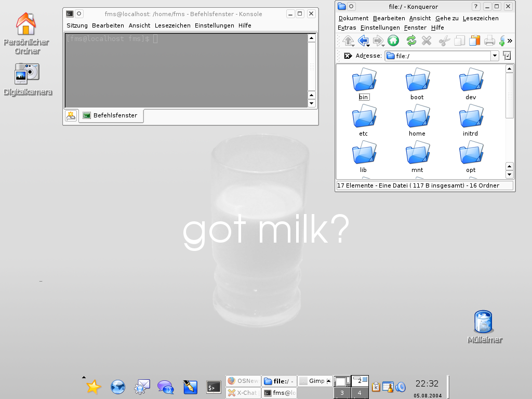Toggle sticky button on Konsole title bar

79,14
